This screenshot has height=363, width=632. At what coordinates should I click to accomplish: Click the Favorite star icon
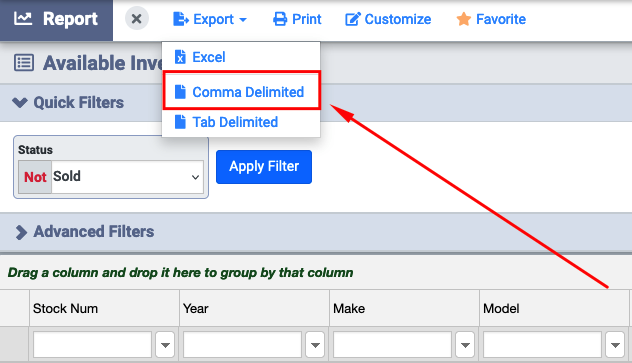coord(464,19)
